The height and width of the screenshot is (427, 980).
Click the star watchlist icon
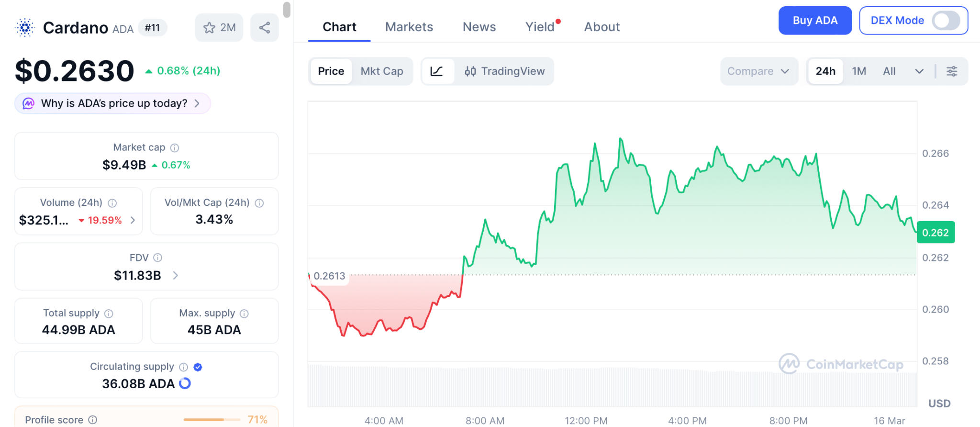click(210, 28)
